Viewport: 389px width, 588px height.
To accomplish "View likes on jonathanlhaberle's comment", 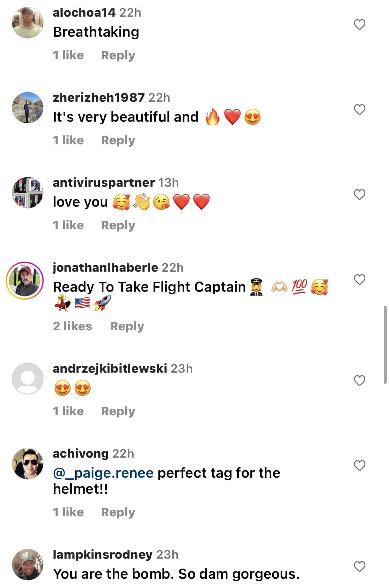I will (x=72, y=326).
